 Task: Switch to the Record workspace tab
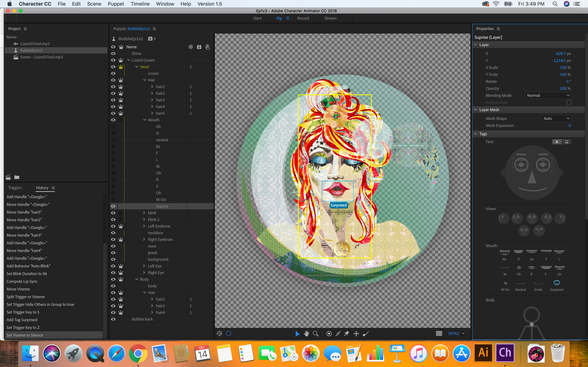(303, 18)
